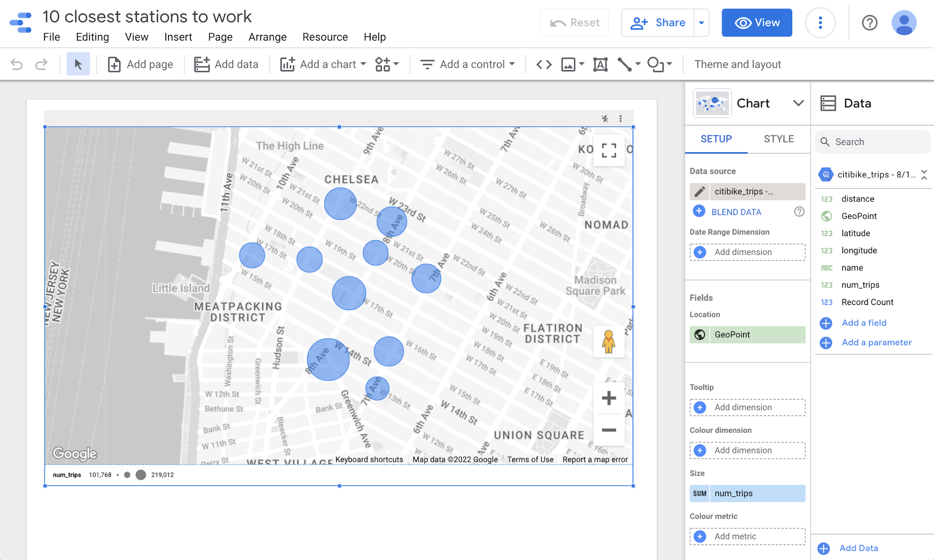Click the image embed icon

(x=567, y=64)
